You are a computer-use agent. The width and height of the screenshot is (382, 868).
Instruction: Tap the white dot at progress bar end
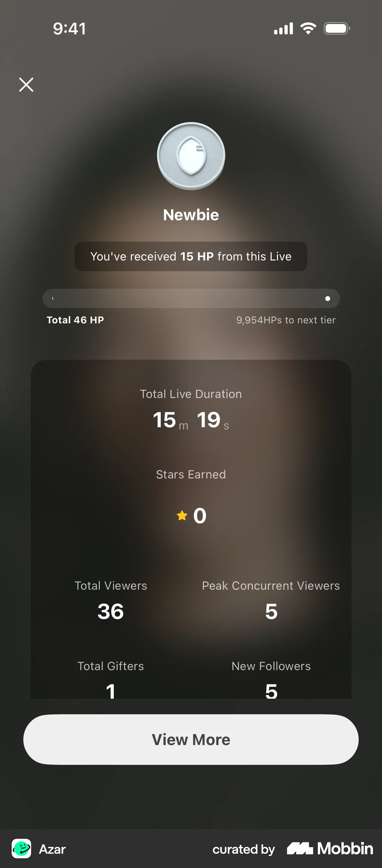click(x=328, y=298)
